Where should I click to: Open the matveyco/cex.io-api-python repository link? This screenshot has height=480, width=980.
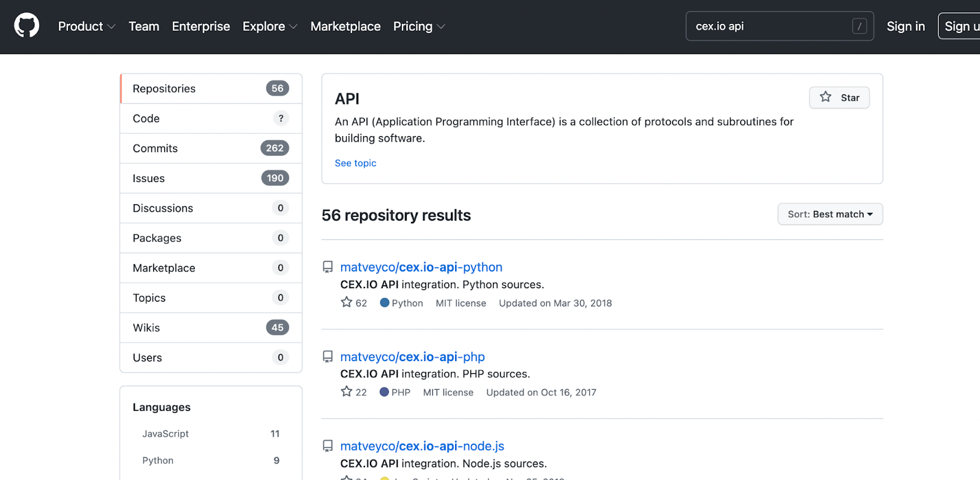[421, 267]
